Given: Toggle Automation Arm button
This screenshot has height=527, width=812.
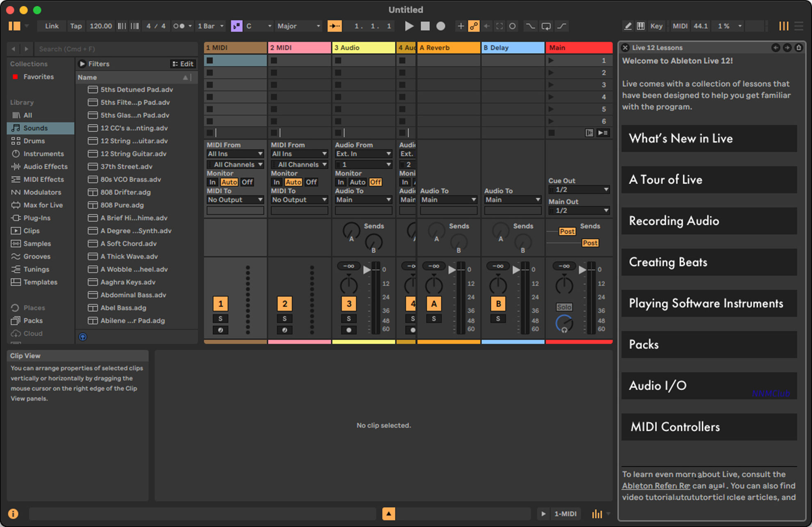Looking at the screenshot, I should [474, 26].
